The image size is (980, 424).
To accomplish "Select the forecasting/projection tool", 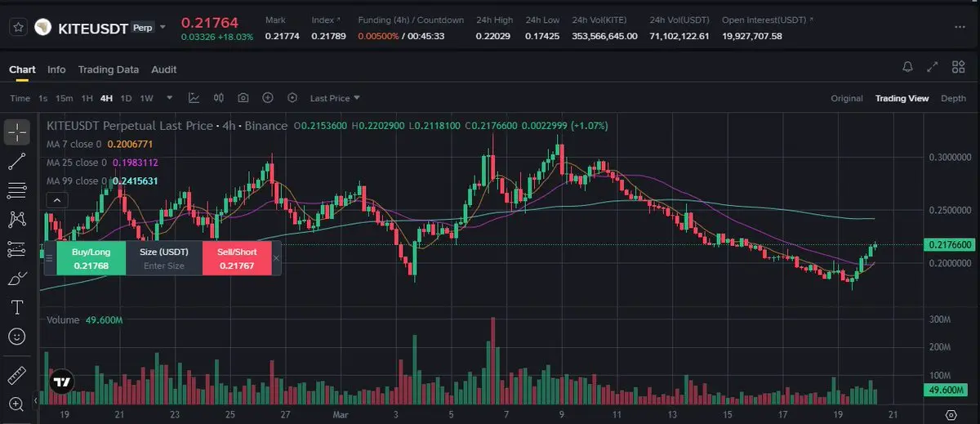I will pyautogui.click(x=17, y=248).
